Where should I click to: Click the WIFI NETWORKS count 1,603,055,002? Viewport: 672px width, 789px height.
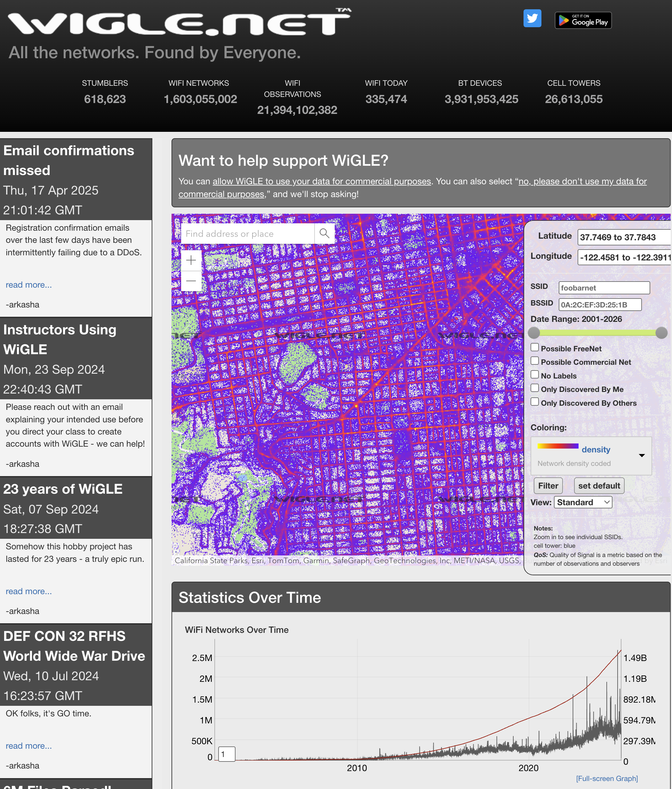200,100
